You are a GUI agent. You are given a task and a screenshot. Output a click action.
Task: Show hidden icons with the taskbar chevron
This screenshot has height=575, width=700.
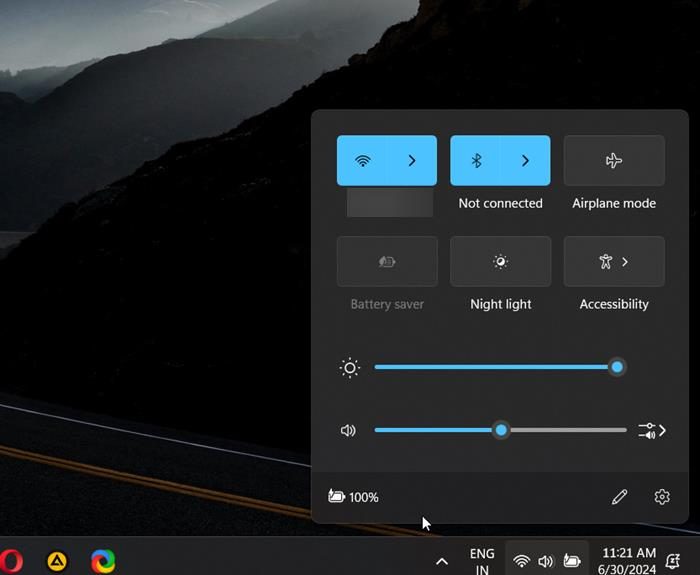tap(441, 561)
